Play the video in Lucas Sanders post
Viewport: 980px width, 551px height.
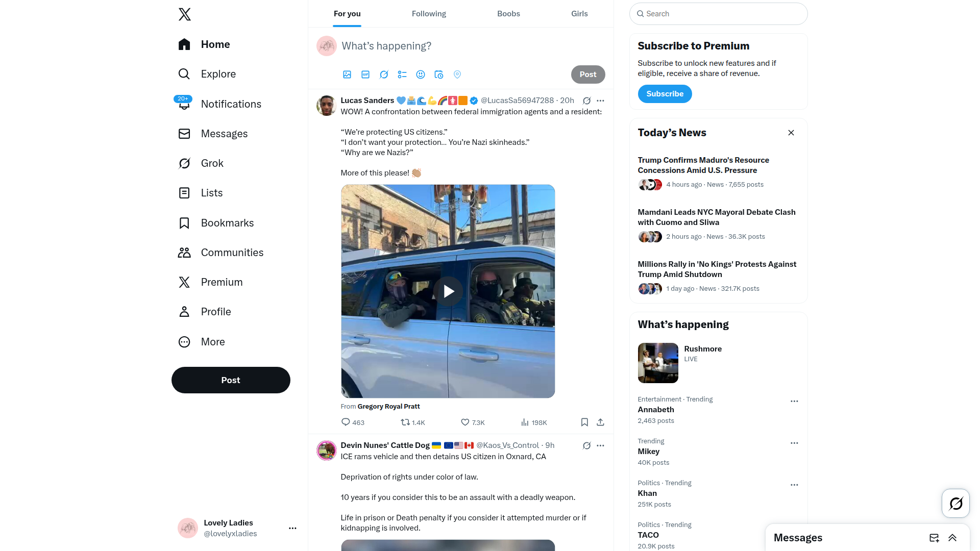coord(448,291)
